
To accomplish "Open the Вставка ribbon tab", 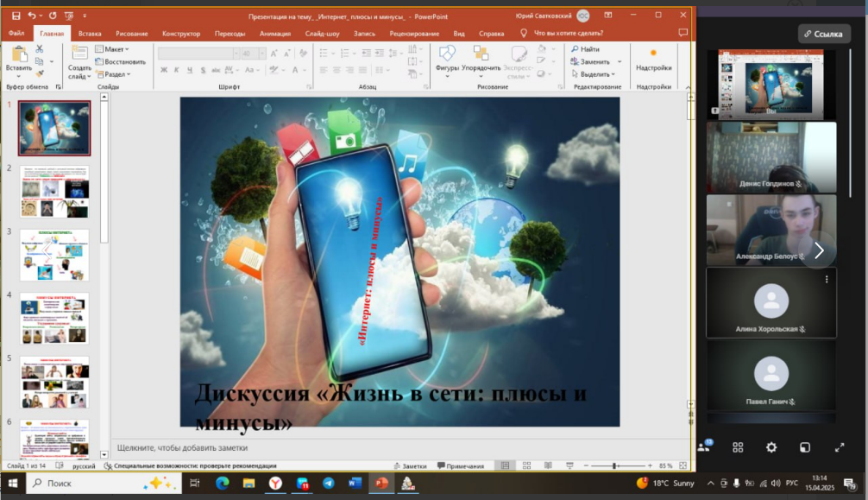I will [x=90, y=34].
